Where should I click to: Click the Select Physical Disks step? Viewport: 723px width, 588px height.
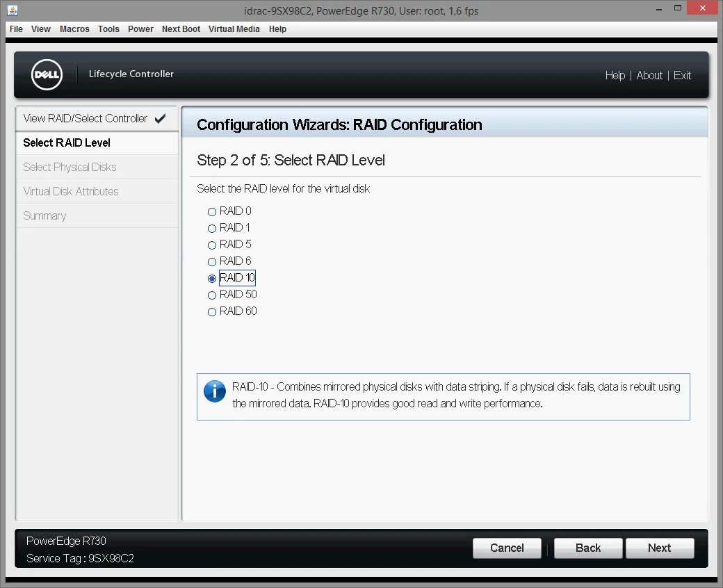[97, 167]
